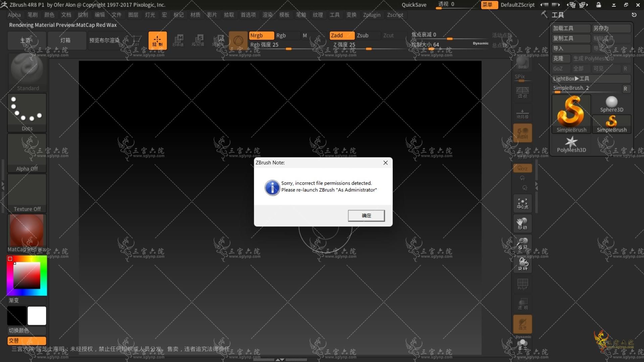Click the 旋转 rotate navigation icon
The image size is (644, 362).
click(523, 264)
